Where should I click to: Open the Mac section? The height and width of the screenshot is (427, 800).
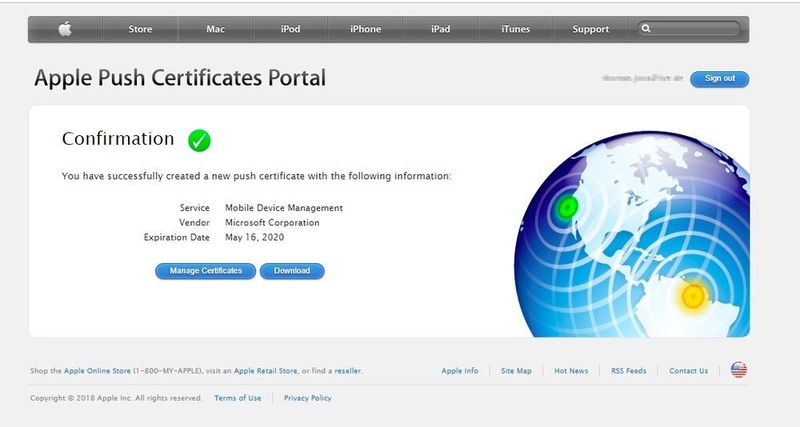click(215, 29)
